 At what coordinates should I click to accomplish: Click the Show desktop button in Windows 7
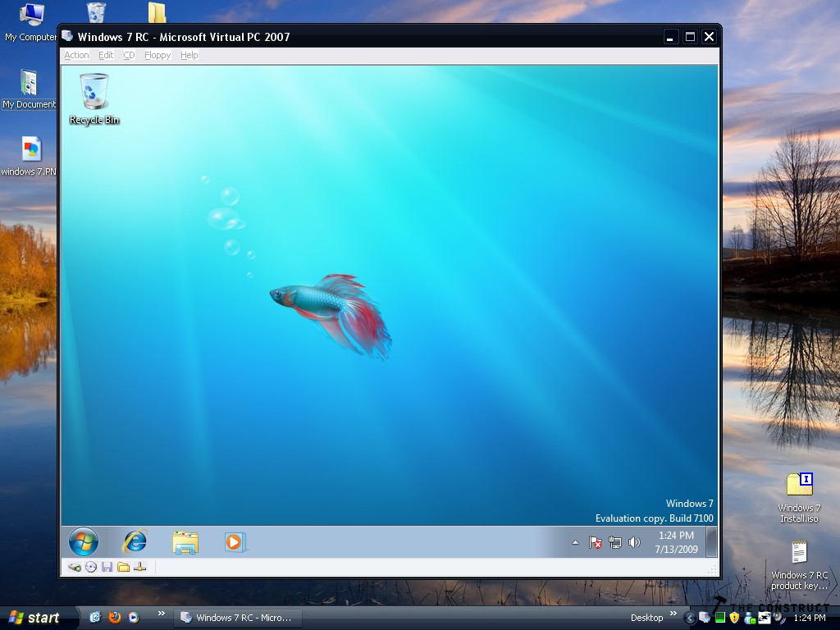pyautogui.click(x=711, y=542)
